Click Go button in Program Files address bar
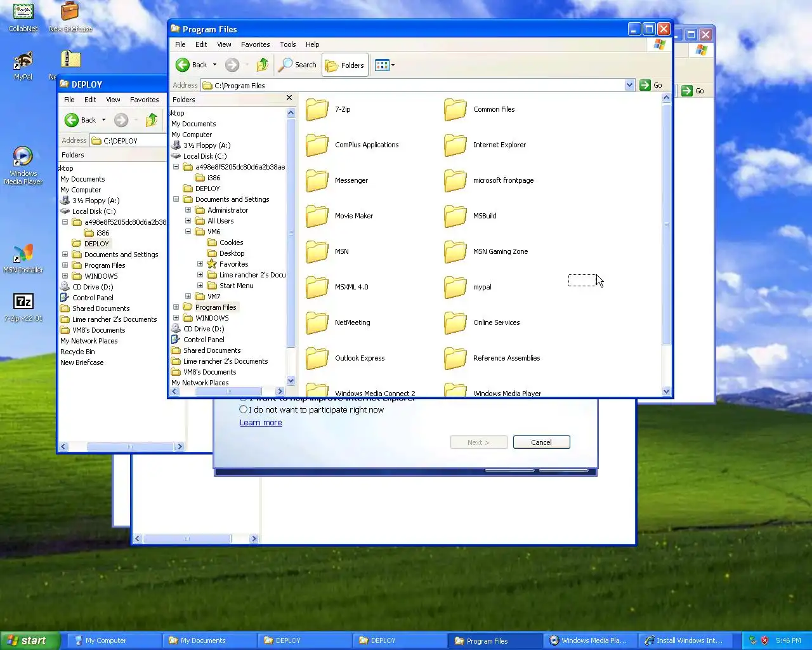 coord(652,85)
